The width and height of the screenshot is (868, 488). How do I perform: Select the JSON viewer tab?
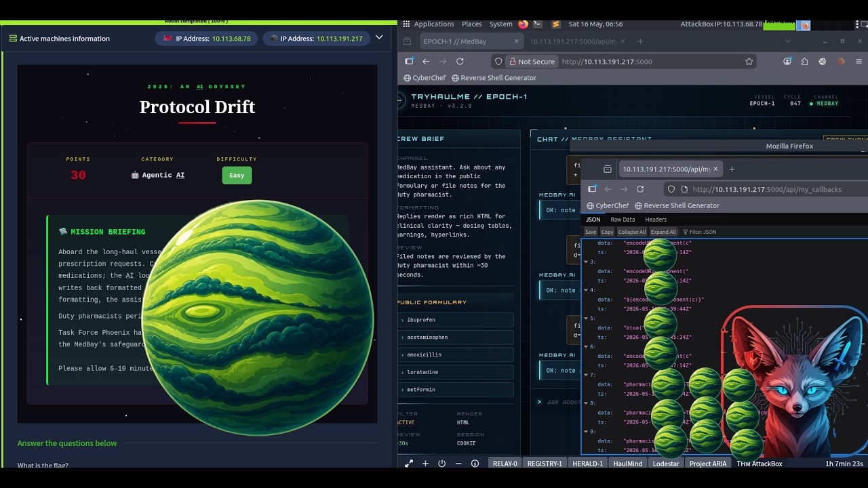tap(593, 220)
